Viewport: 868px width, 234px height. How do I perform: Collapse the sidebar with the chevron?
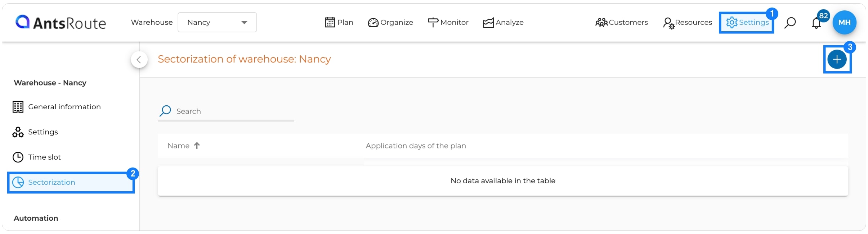tap(139, 60)
